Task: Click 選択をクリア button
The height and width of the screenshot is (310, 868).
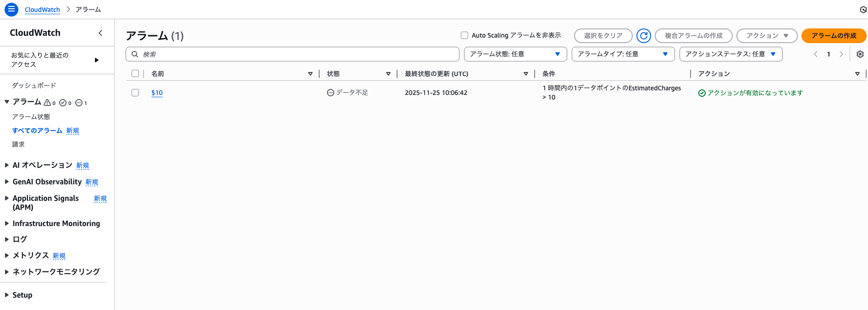Action: (x=603, y=36)
